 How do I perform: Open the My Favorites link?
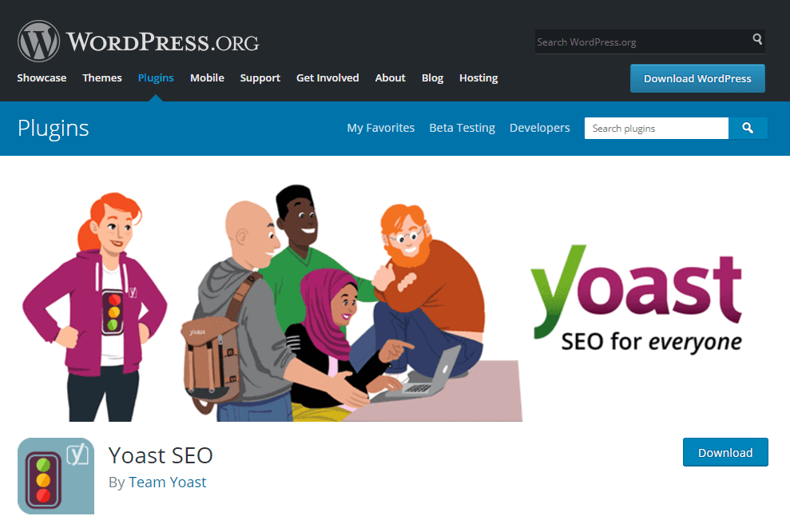coord(381,128)
